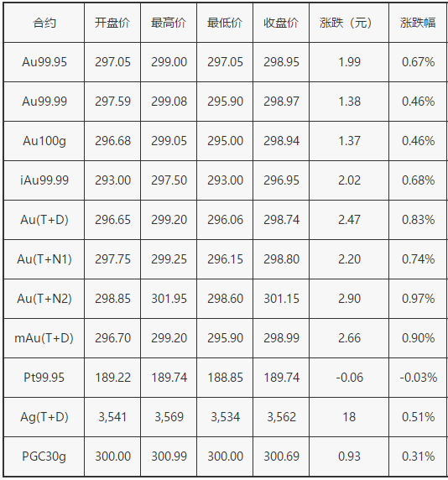Viewport: 448px width, 480px height.
Task: Click the 最高价 column header
Action: point(169,23)
